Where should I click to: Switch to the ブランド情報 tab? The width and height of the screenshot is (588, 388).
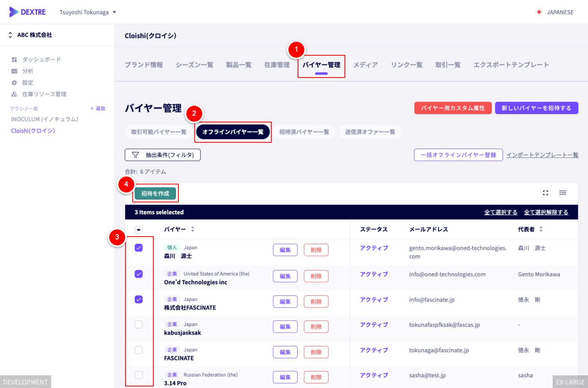coord(144,65)
